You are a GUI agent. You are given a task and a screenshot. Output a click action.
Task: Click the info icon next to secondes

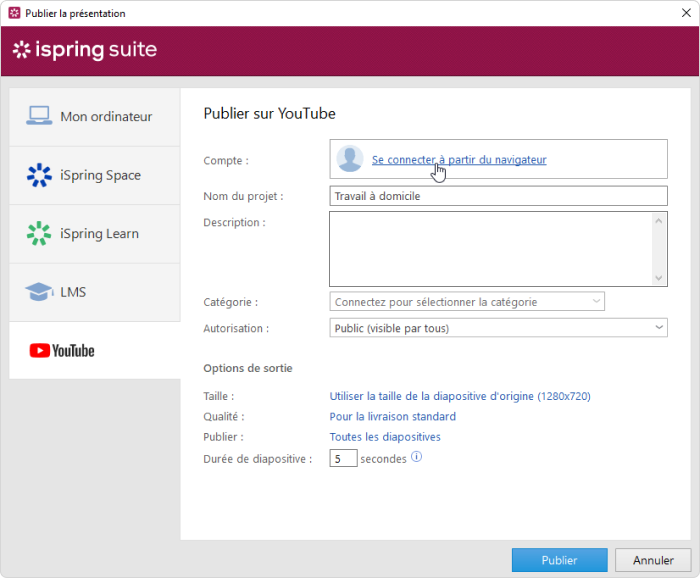click(417, 457)
